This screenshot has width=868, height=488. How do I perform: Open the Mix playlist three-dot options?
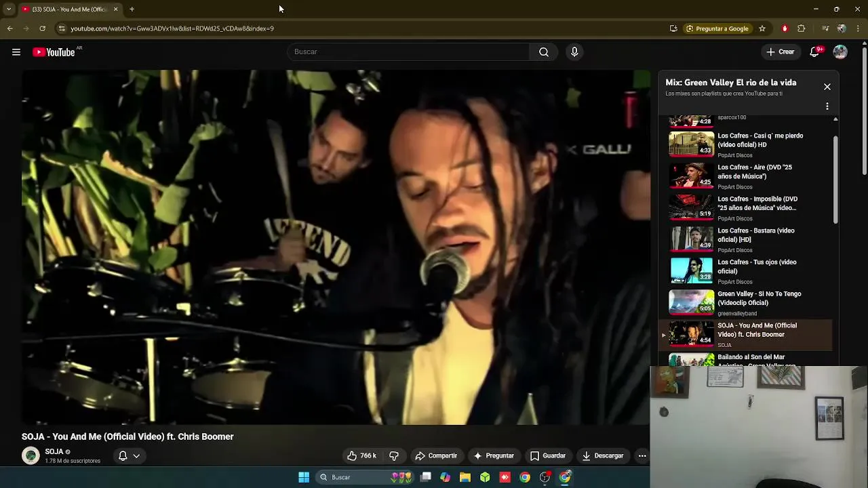click(827, 106)
